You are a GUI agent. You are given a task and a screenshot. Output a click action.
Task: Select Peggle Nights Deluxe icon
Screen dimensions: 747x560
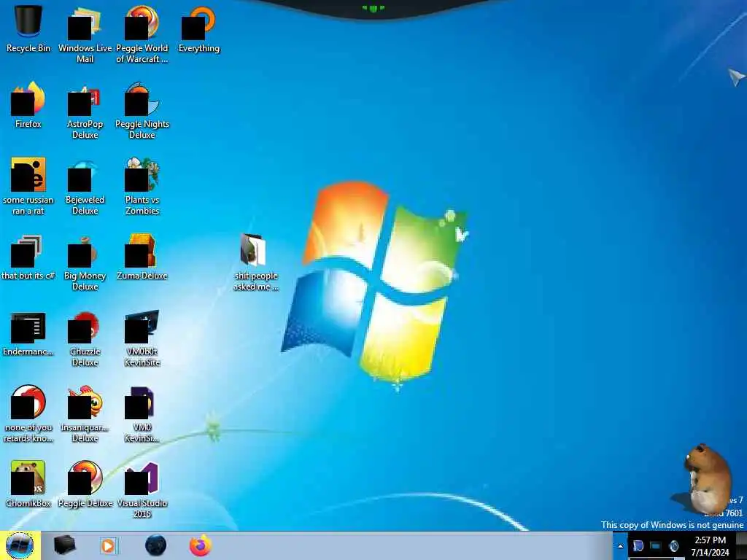pos(142,111)
